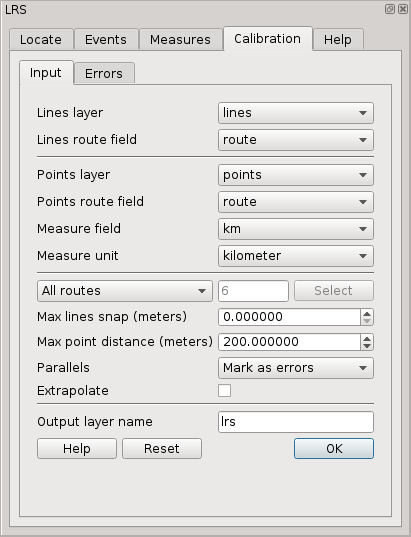The width and height of the screenshot is (411, 537).
Task: Enable the Extrapolate checkbox
Action: point(224,390)
